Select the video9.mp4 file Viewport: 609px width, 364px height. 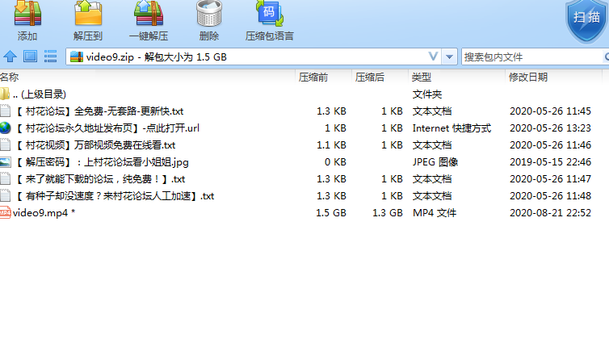[x=40, y=212]
